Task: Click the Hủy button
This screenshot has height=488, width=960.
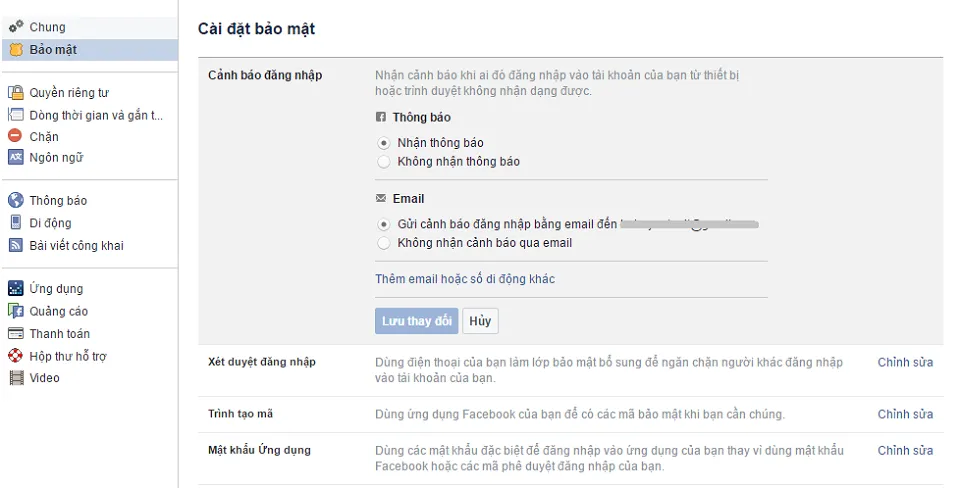Action: click(x=480, y=321)
